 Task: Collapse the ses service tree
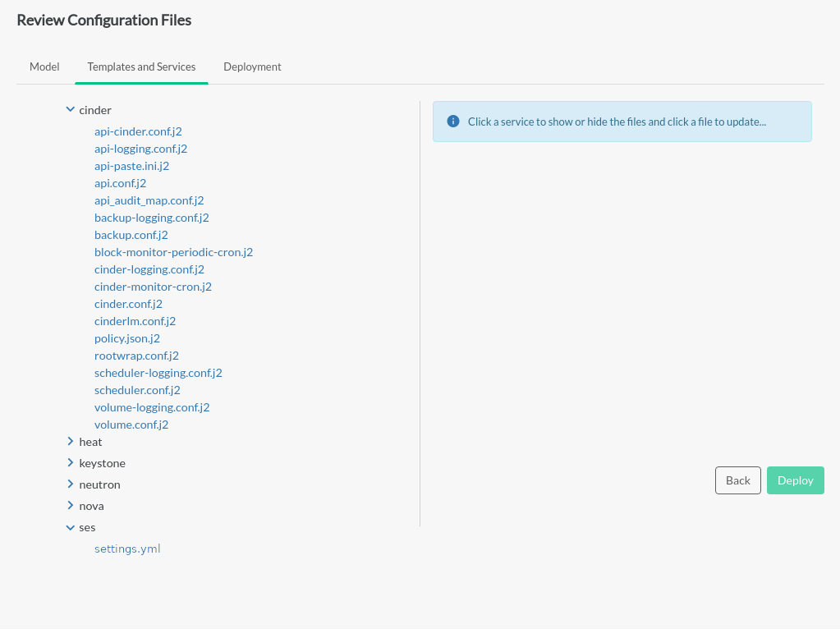pos(71,527)
